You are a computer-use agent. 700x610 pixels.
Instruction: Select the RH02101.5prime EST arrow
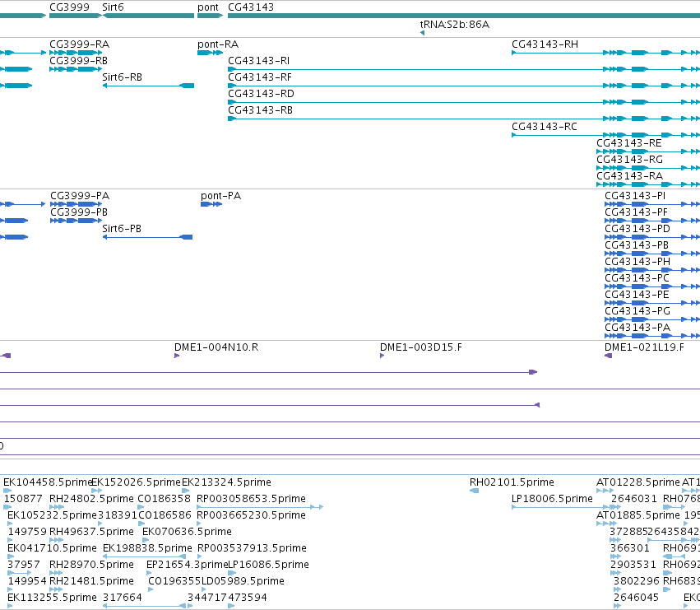(474, 491)
